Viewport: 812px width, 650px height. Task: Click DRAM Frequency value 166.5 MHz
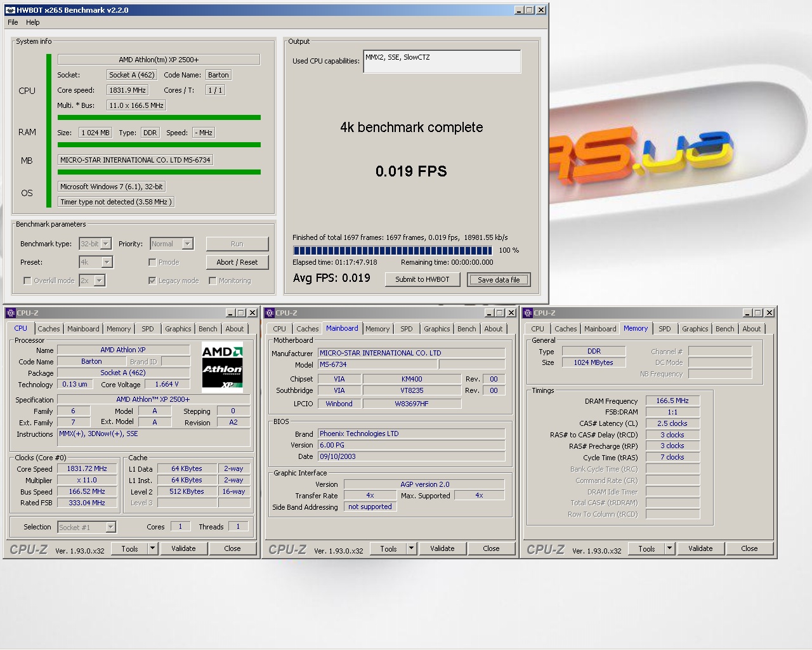[x=672, y=401]
